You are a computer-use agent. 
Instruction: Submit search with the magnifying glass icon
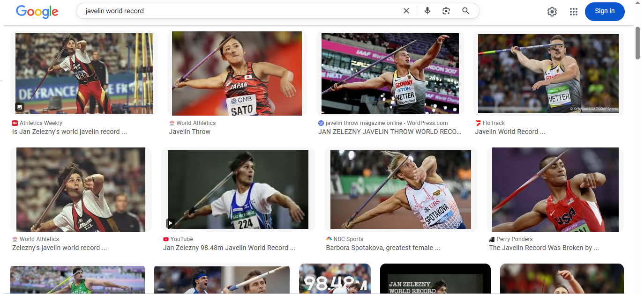(465, 11)
